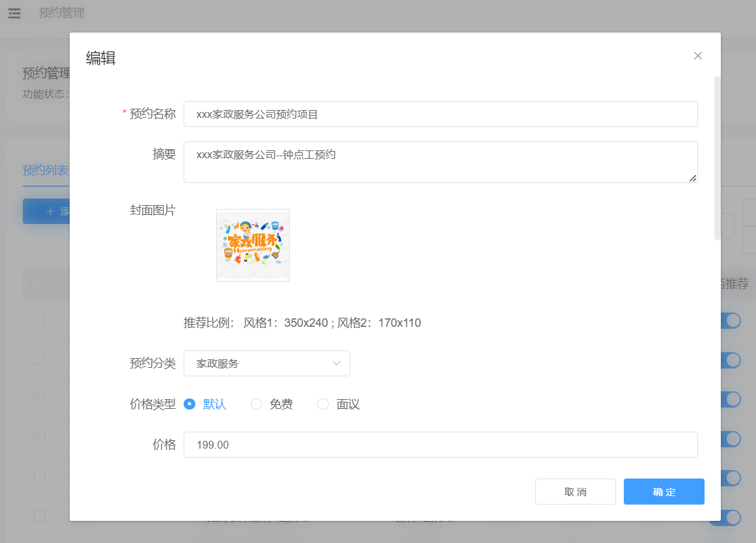Image resolution: width=756 pixels, height=543 pixels.
Task: Pick the 面议 price type radio
Action: [323, 404]
